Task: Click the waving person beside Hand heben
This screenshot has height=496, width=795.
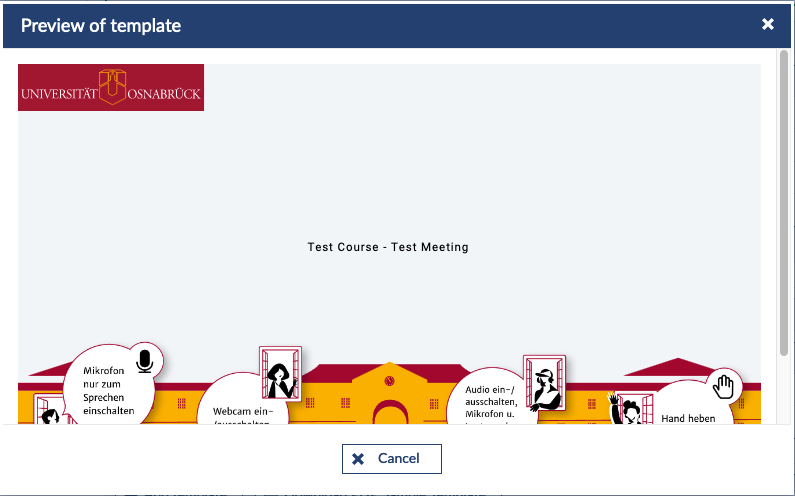Action: (x=627, y=408)
